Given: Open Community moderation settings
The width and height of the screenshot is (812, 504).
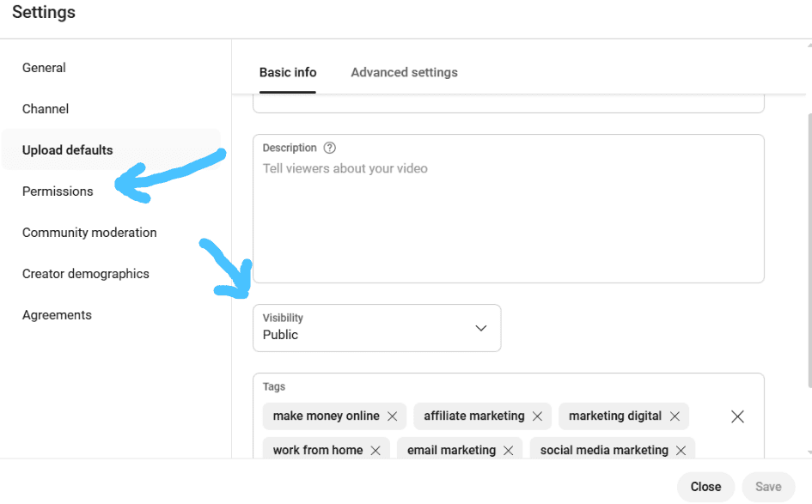Looking at the screenshot, I should pos(89,233).
